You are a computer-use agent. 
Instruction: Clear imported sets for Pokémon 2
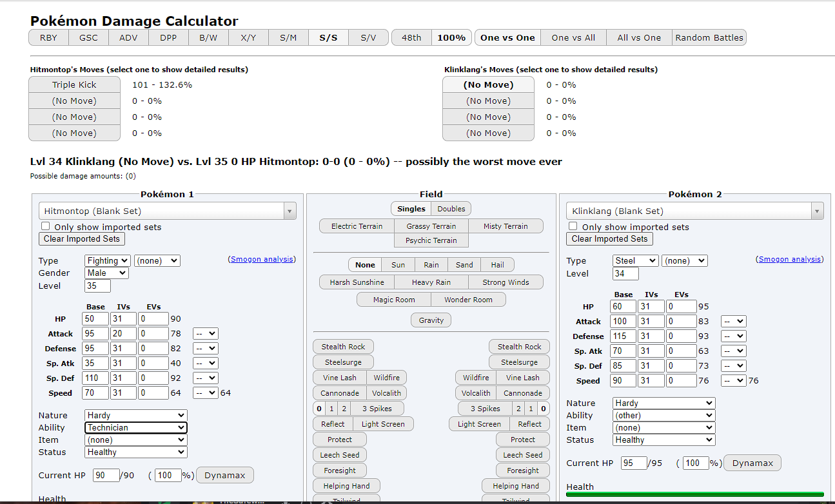click(x=609, y=238)
